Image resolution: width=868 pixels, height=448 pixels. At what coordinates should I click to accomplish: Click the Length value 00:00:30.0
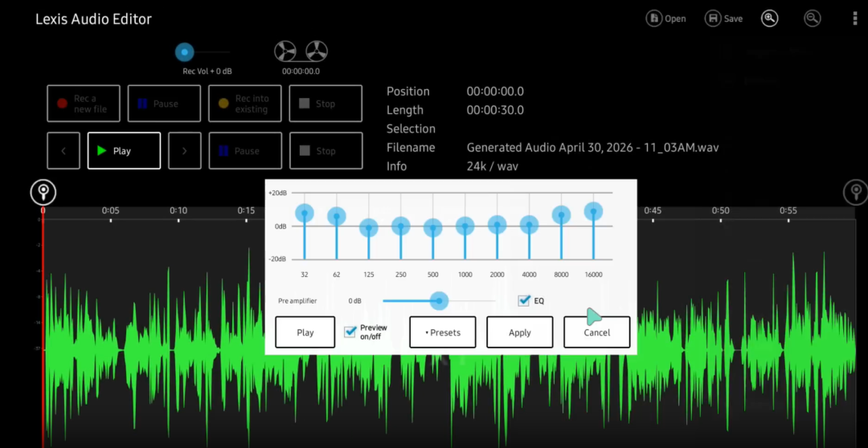495,110
